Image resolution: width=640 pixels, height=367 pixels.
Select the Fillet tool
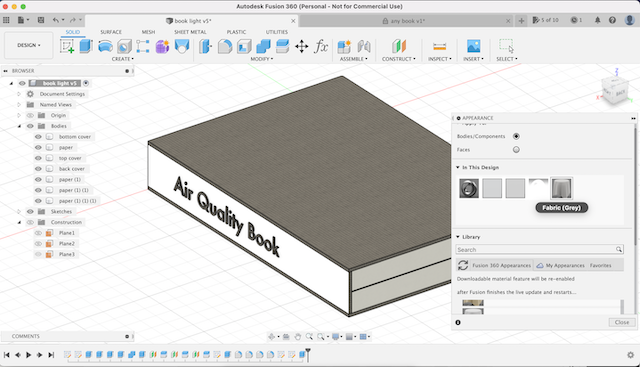tap(225, 46)
